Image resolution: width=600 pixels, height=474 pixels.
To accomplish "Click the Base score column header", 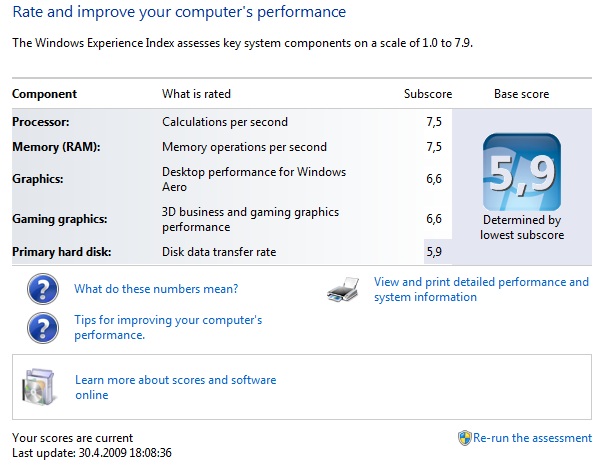I will click(x=522, y=94).
